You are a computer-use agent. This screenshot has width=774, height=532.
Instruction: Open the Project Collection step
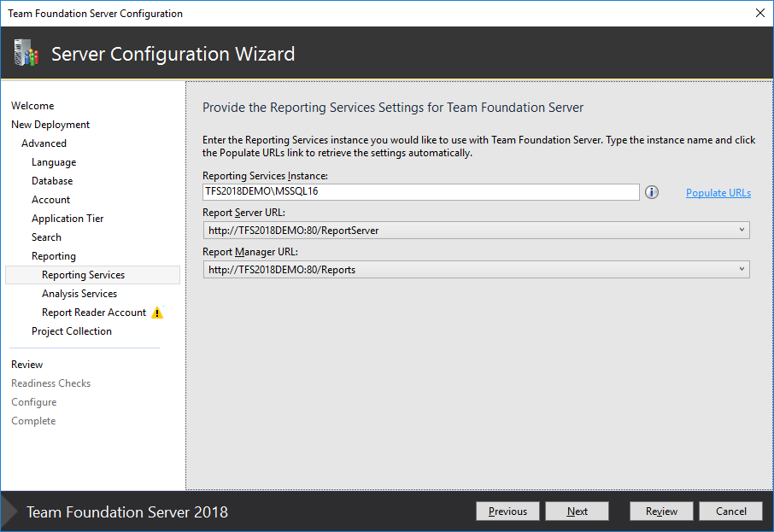[72, 331]
